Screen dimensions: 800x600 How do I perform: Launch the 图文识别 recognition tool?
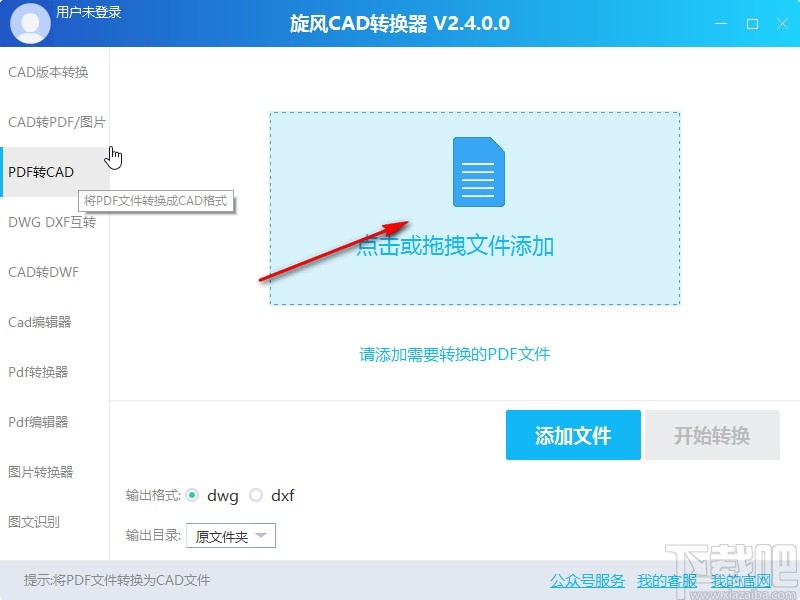click(x=37, y=522)
